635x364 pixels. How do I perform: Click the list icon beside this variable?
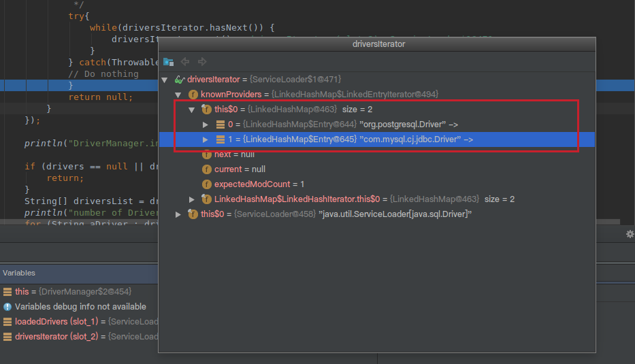point(7,291)
